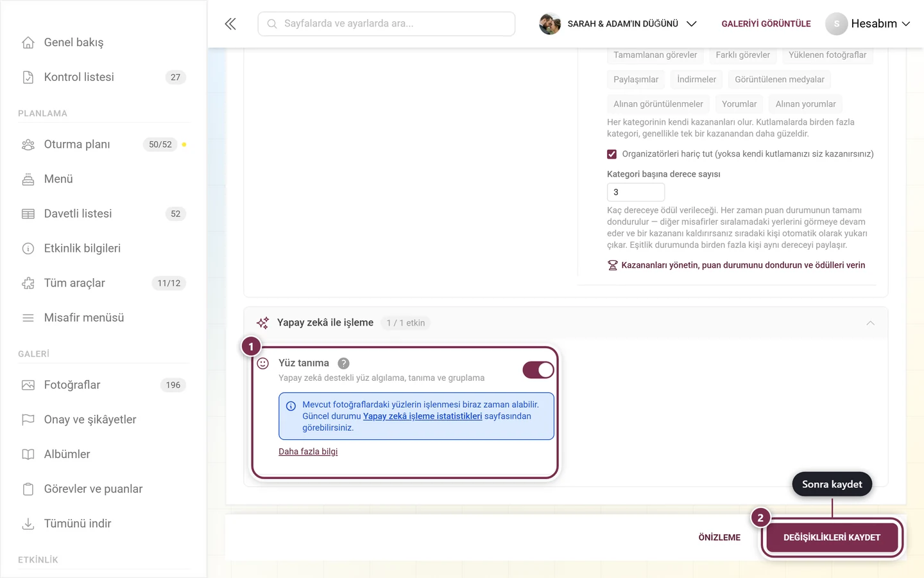Open the Hesabım account dropdown
The image size is (924, 578).
868,24
